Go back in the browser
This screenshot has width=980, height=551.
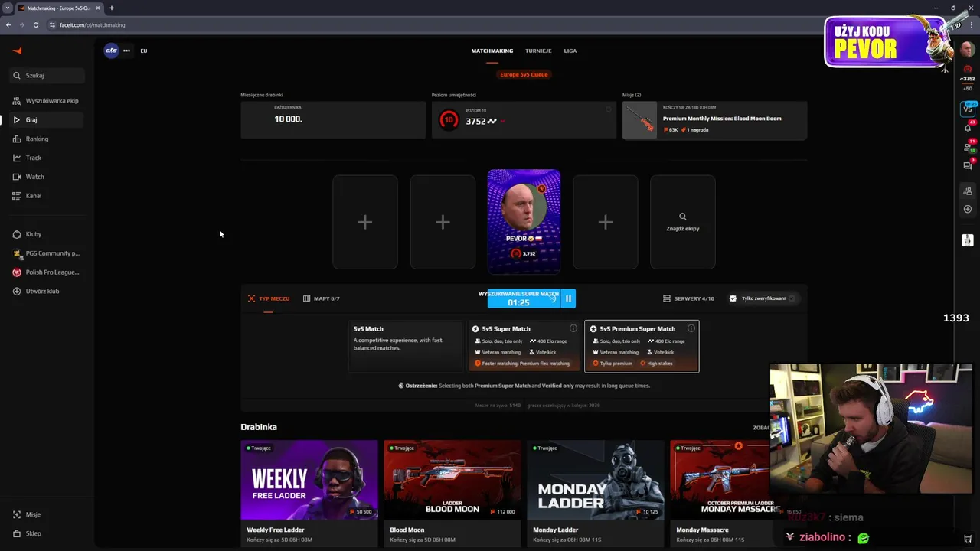8,24
